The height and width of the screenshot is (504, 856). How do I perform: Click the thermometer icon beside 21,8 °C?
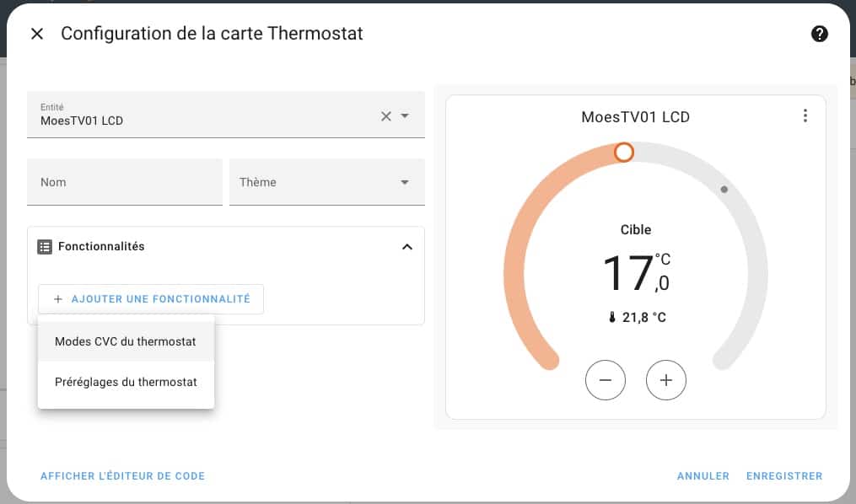[611, 318]
